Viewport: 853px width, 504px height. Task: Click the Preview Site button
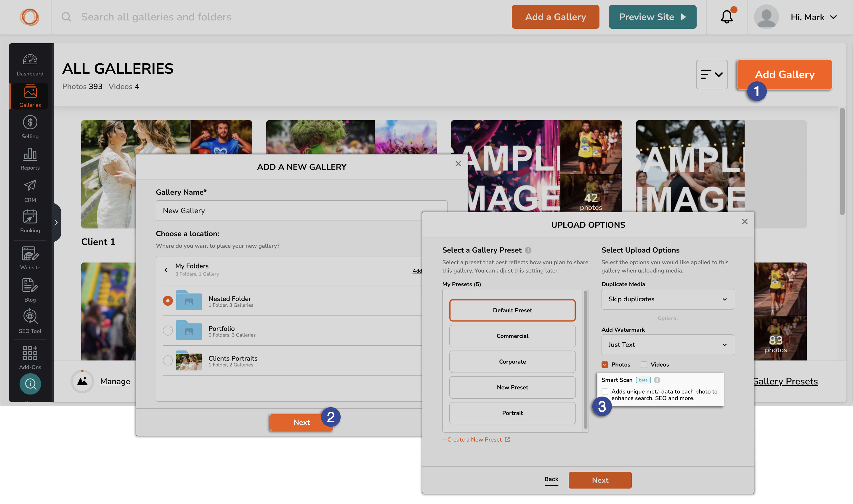pyautogui.click(x=652, y=17)
